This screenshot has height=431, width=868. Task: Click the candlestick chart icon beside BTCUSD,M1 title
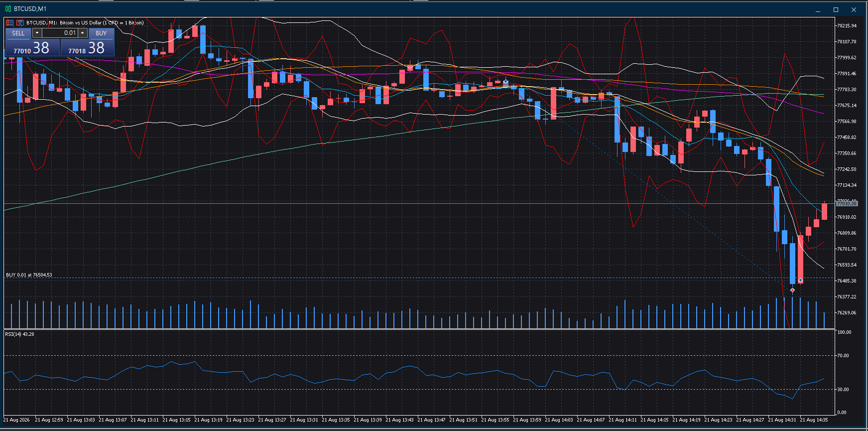click(8, 9)
